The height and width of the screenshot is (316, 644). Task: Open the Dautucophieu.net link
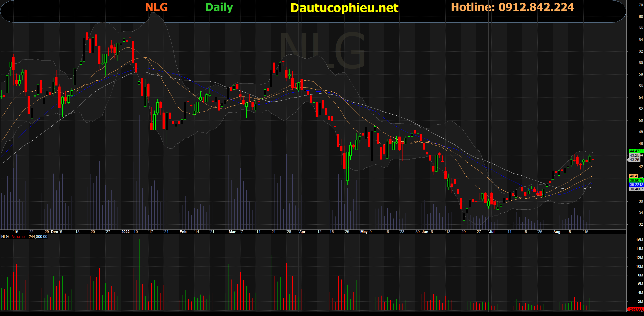(344, 8)
